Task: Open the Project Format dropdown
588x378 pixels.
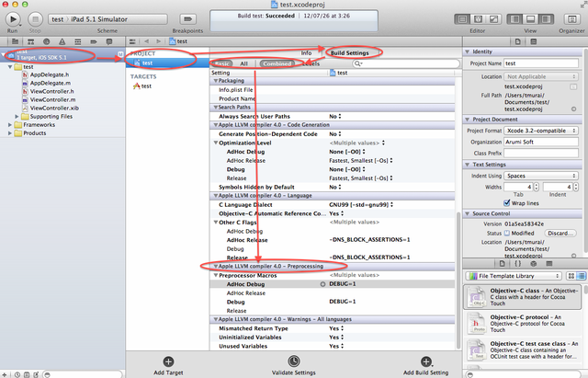Action: (x=541, y=131)
